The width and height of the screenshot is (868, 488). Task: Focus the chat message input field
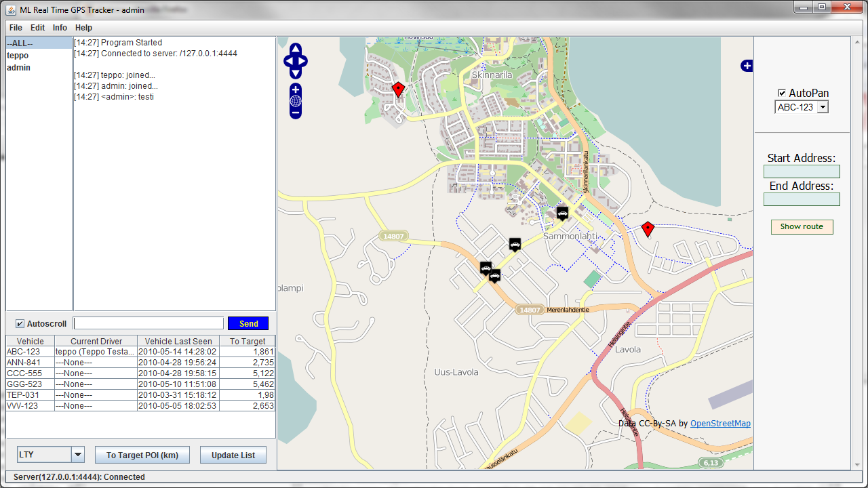pos(149,323)
